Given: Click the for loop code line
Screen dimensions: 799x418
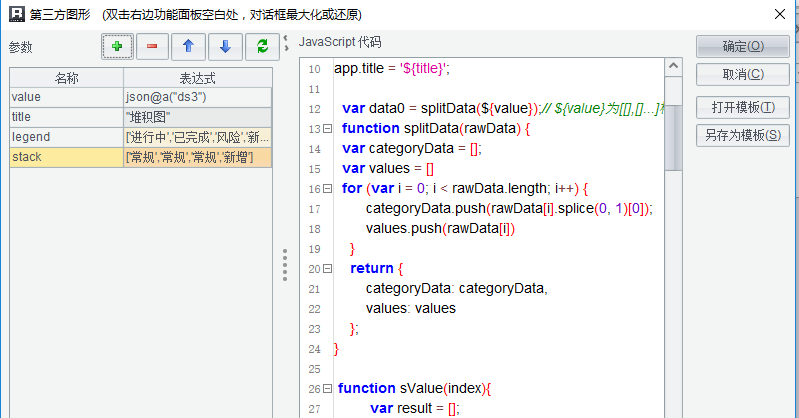Looking at the screenshot, I should tap(465, 189).
